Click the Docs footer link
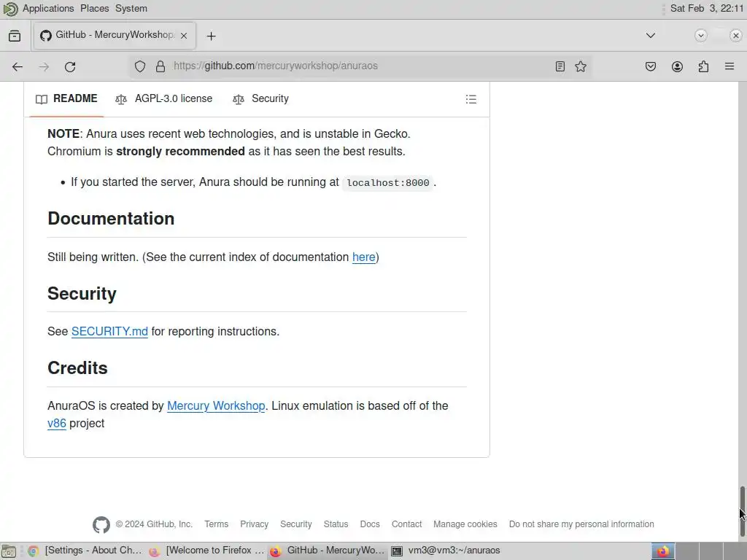This screenshot has height=560, width=747. click(x=370, y=524)
